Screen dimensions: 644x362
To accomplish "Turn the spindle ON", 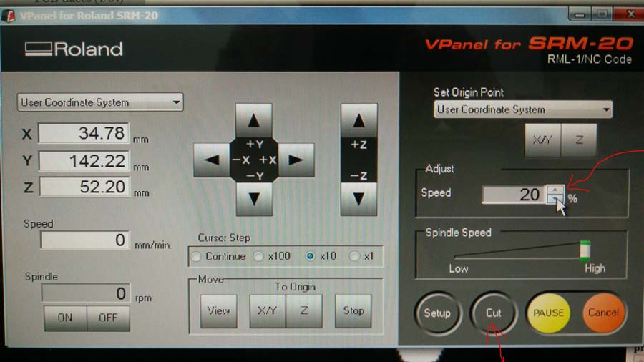I will [65, 318].
